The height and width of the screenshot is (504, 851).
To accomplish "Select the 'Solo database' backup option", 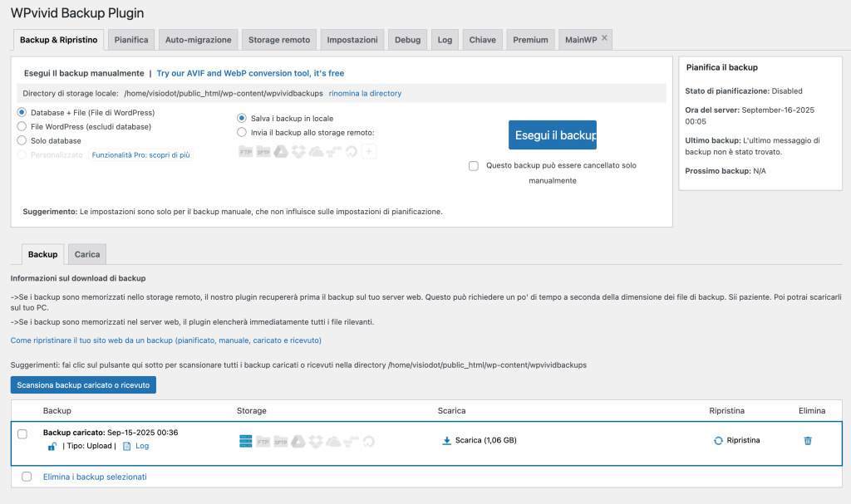I will [22, 140].
